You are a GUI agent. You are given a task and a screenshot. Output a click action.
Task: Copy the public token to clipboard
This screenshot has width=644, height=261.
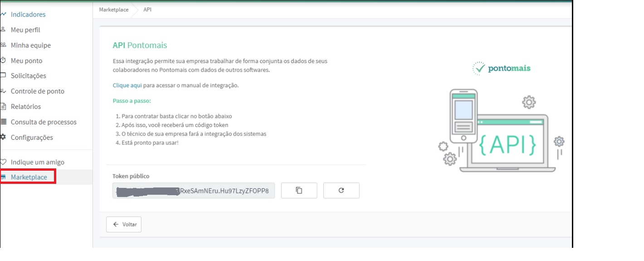pyautogui.click(x=299, y=191)
